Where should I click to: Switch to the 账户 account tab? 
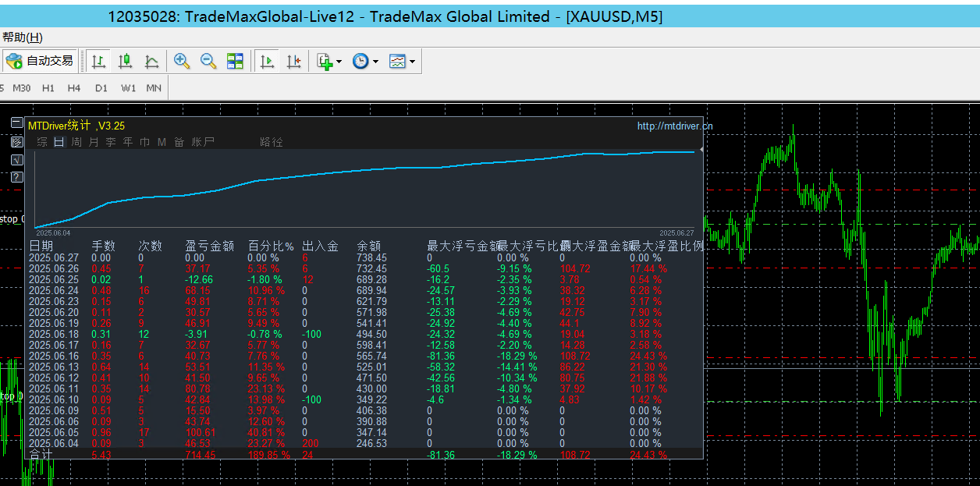point(203,142)
